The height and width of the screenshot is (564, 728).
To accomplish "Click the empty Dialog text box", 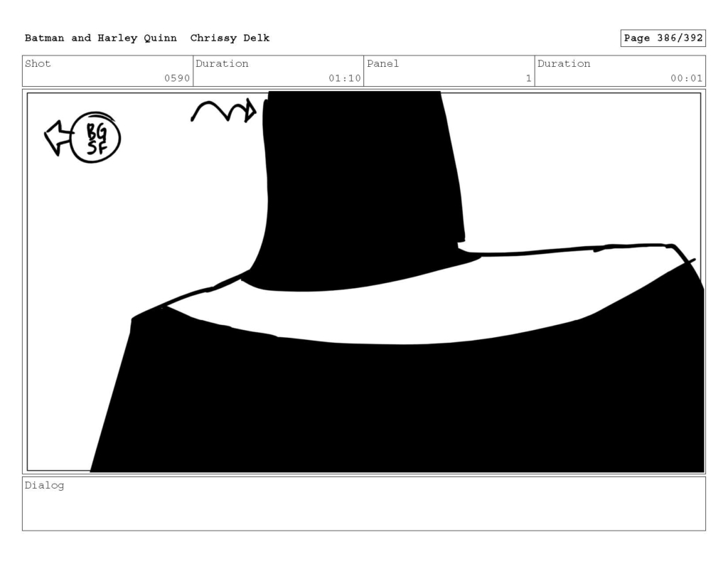I will click(364, 504).
